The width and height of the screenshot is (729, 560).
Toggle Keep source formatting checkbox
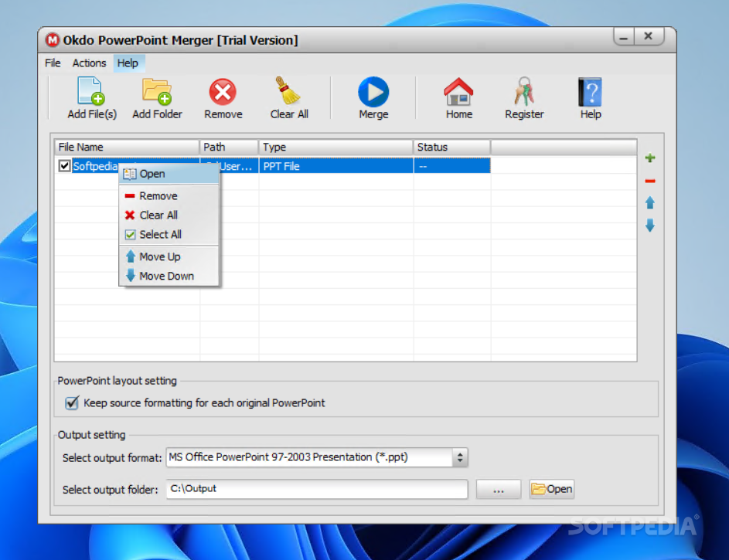[x=72, y=402]
